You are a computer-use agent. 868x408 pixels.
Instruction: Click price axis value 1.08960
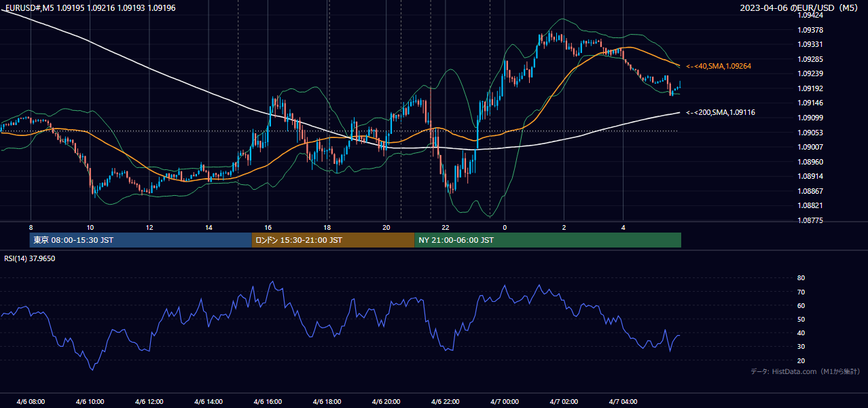(810, 162)
